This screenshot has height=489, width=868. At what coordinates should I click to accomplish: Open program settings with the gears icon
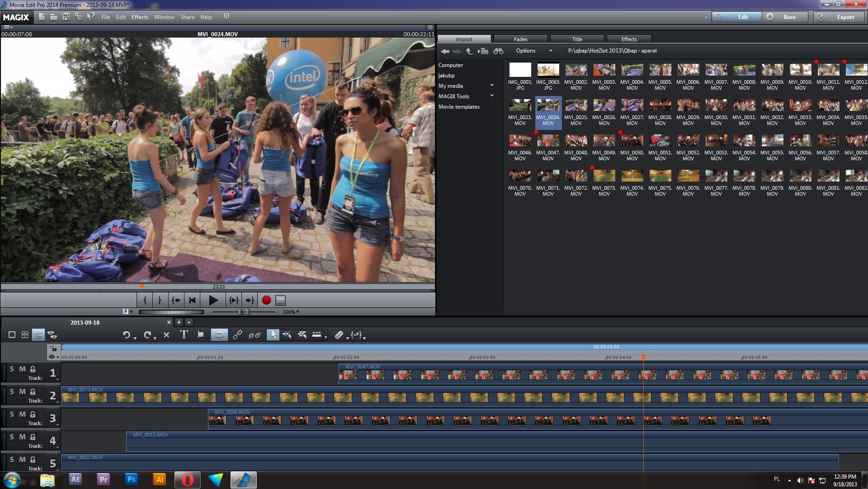(78, 17)
